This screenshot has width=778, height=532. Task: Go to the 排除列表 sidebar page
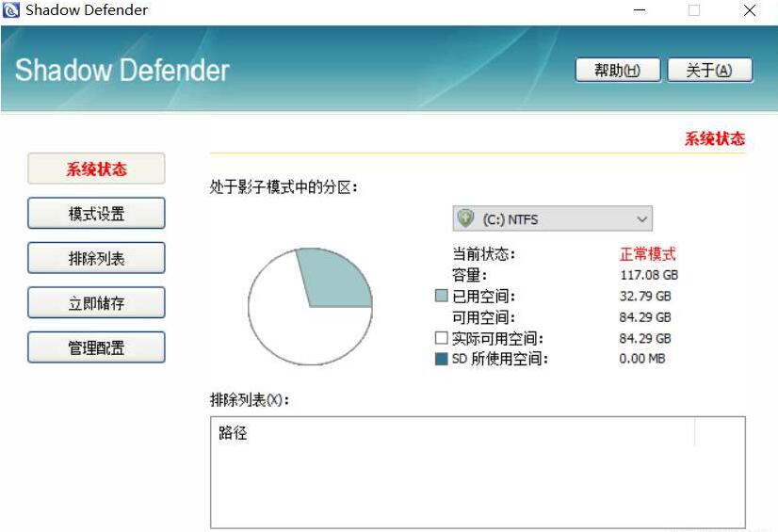click(x=96, y=258)
